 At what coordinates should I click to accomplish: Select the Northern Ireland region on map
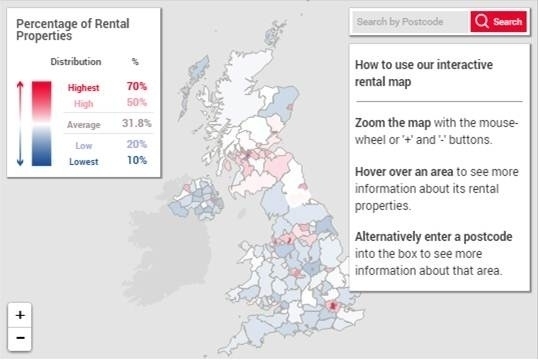pos(196,201)
